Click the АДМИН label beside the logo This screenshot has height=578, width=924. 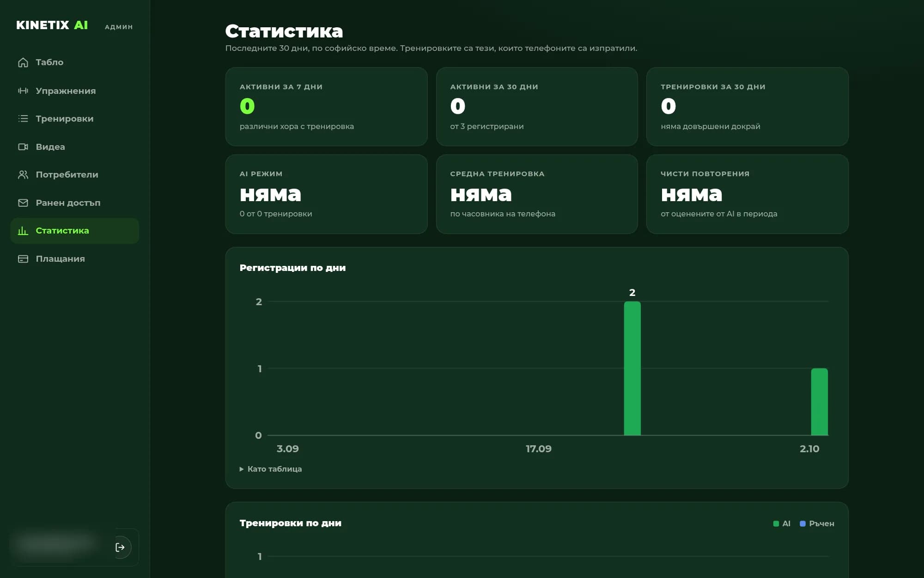119,27
